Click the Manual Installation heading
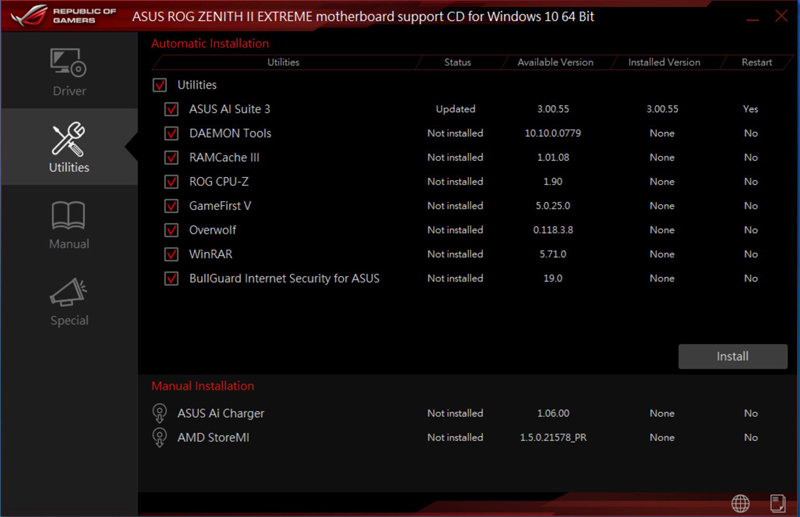 click(203, 386)
